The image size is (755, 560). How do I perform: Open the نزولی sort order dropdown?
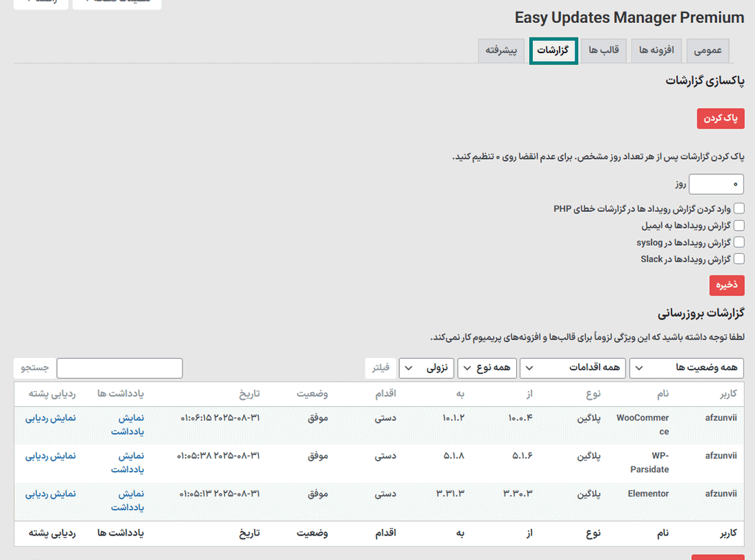point(426,368)
